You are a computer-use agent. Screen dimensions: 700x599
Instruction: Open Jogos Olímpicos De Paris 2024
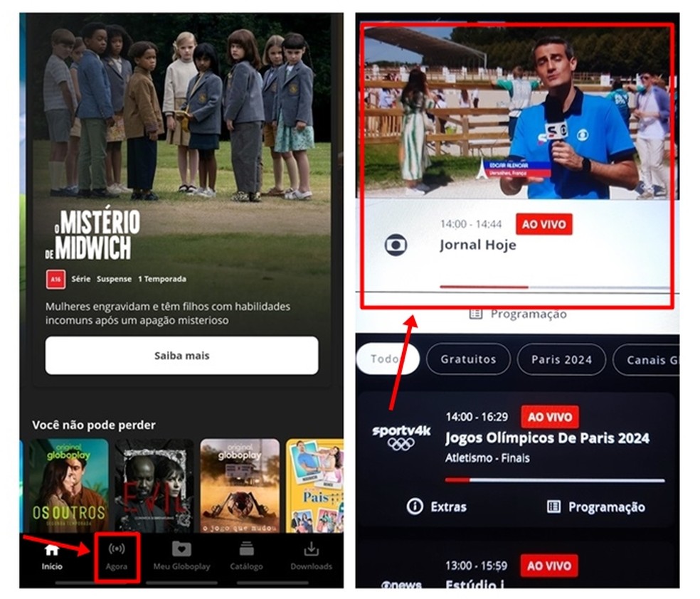pyautogui.click(x=547, y=438)
